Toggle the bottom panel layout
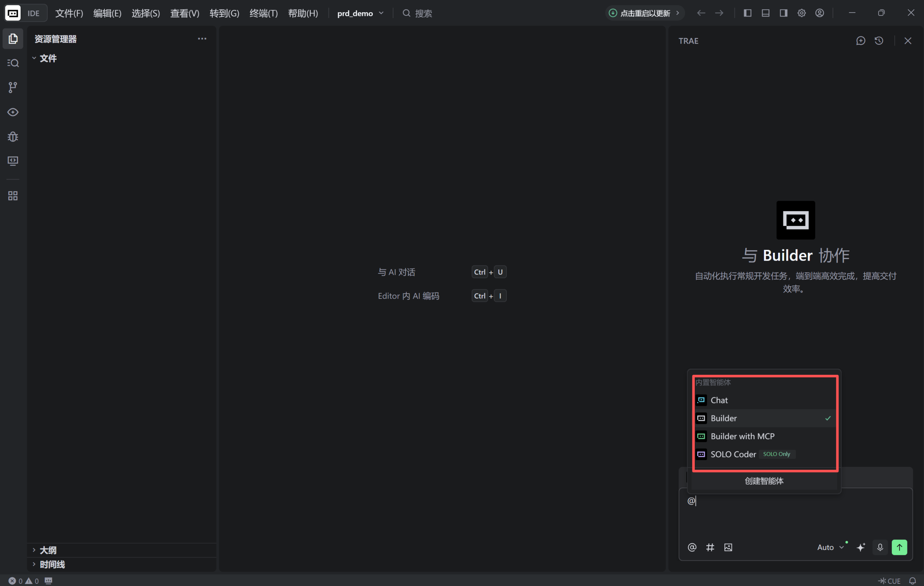924x586 pixels. click(765, 13)
